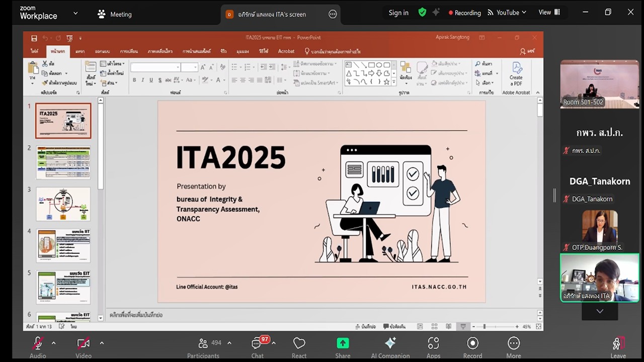Open the Zoom Chat panel

257,344
